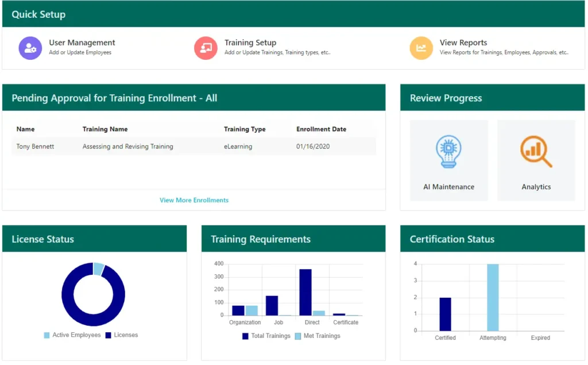The image size is (588, 365).
Task: Select the Training Setup heading text
Action: [250, 43]
